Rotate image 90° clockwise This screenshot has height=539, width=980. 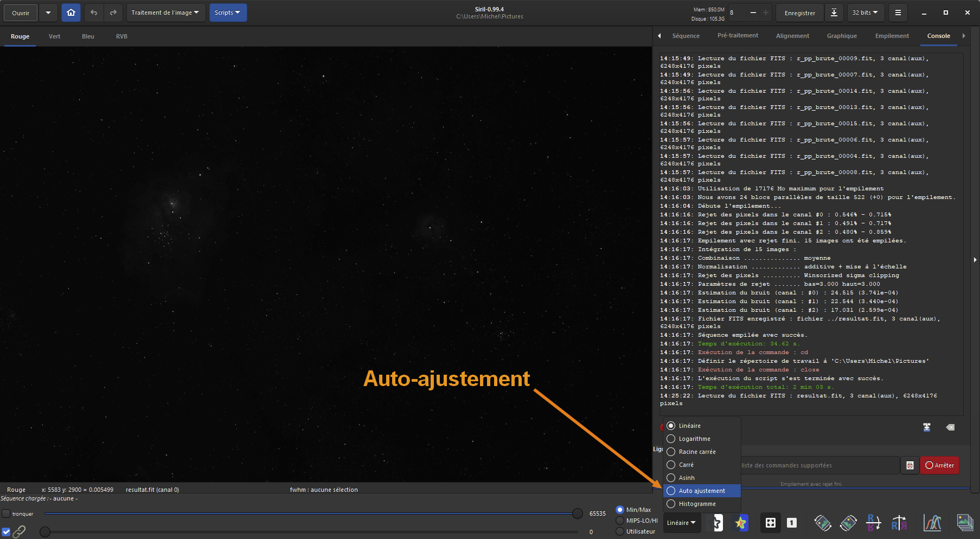click(x=848, y=523)
